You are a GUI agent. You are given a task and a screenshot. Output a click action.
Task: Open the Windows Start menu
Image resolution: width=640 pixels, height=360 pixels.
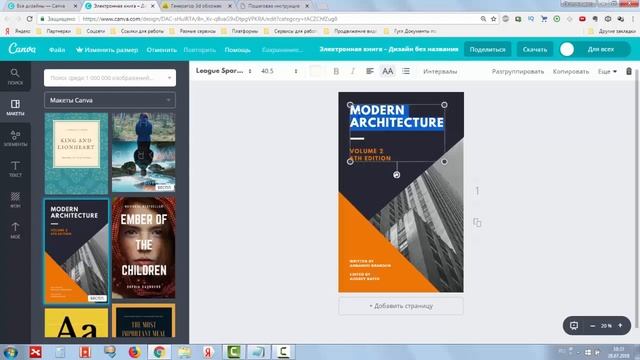(10, 352)
